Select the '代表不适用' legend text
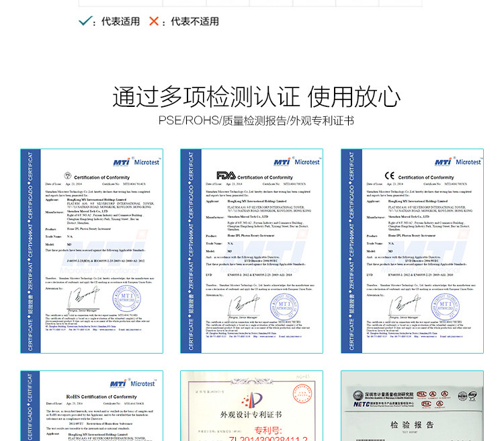This screenshot has height=441, width=504. coord(195,22)
